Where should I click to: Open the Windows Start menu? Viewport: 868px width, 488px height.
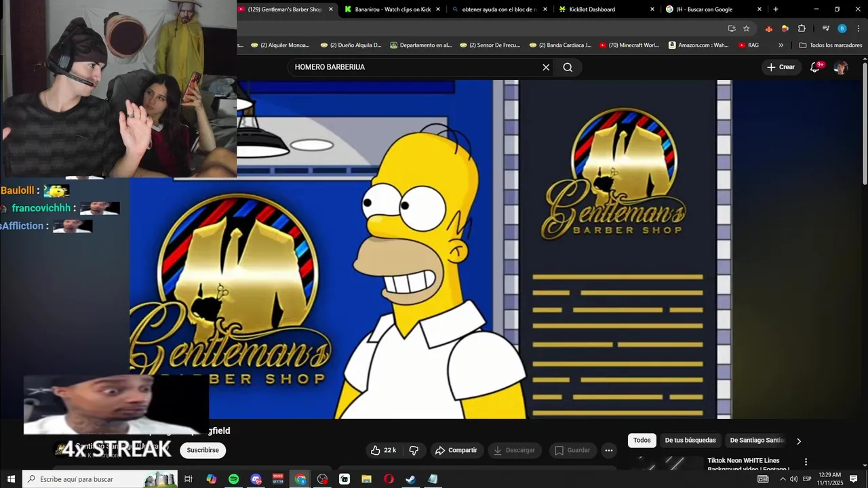point(11,479)
